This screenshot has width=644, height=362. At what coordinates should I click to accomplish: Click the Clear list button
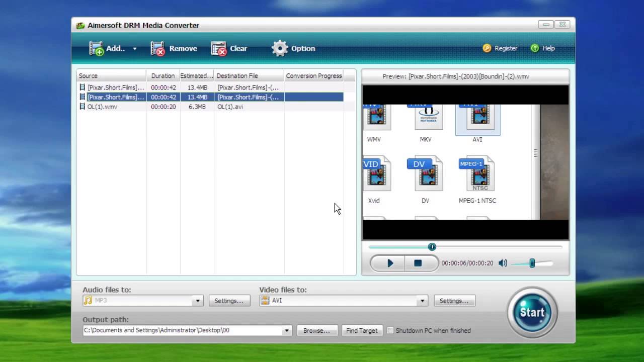pos(229,48)
